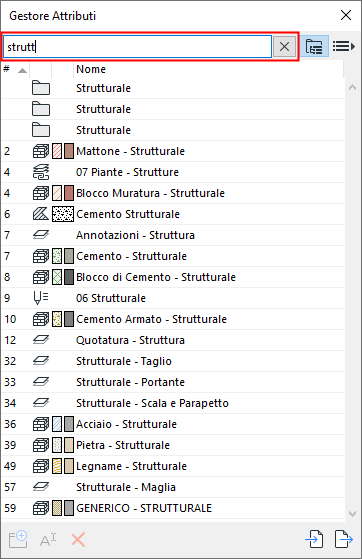Click the export attributes icon
The image size is (362, 559).
pyautogui.click(x=344, y=539)
